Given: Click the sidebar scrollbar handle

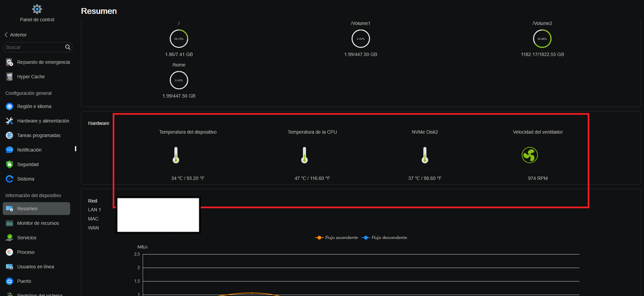Looking at the screenshot, I should (x=76, y=149).
